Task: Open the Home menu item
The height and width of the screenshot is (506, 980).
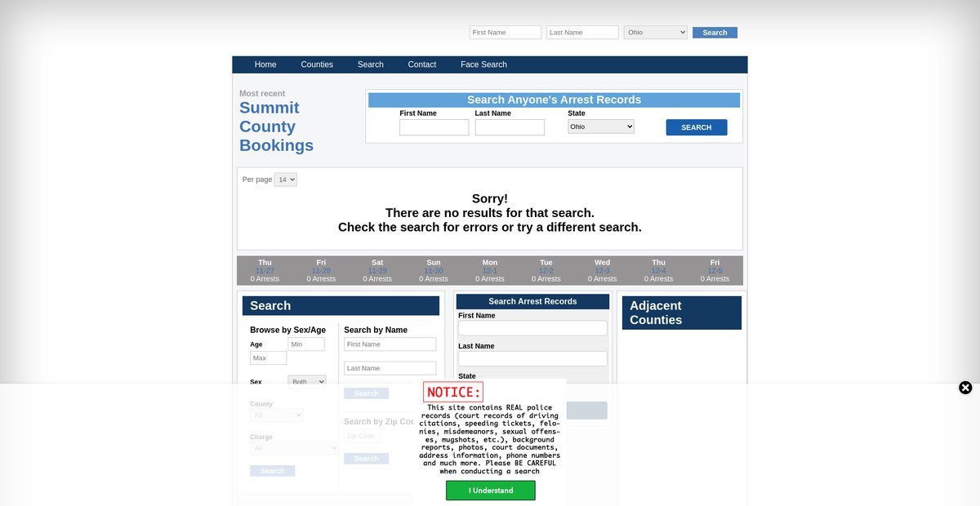Action: [265, 64]
